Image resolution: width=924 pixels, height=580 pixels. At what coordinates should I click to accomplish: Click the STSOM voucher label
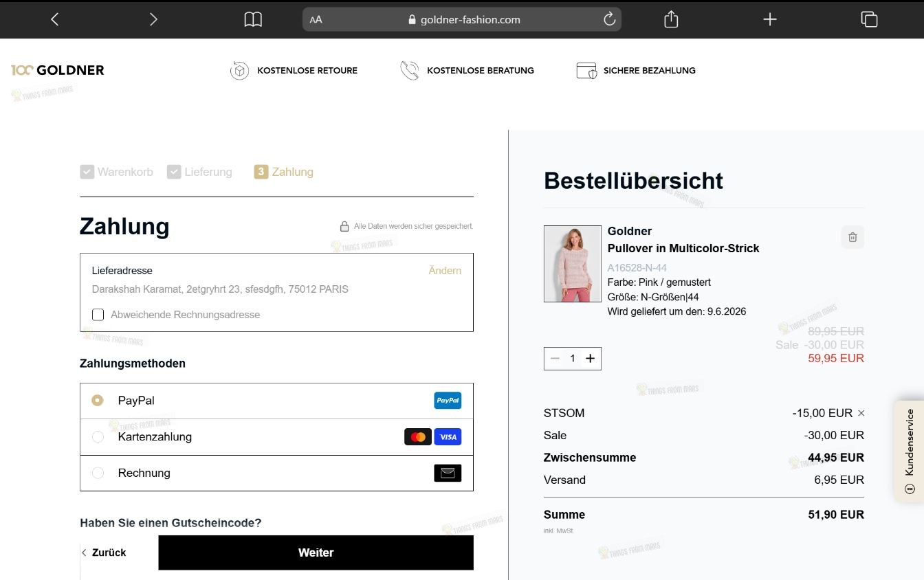click(564, 413)
